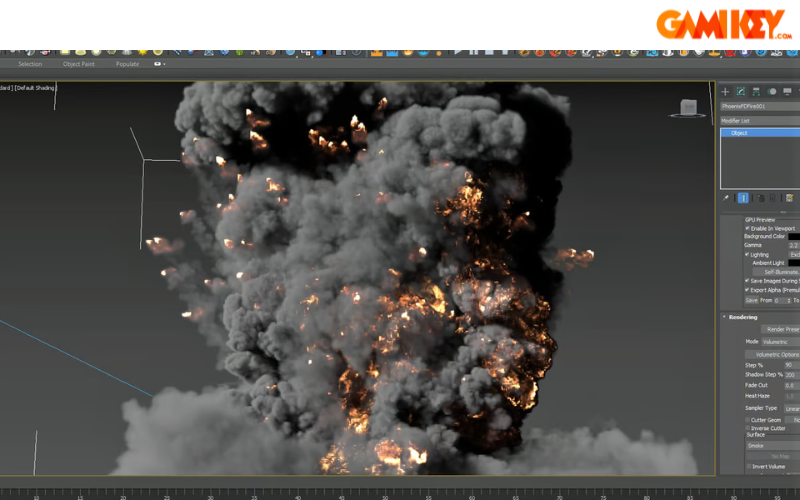800x500 pixels.
Task: Open the Ambient Light color swatch
Action: coord(794,263)
